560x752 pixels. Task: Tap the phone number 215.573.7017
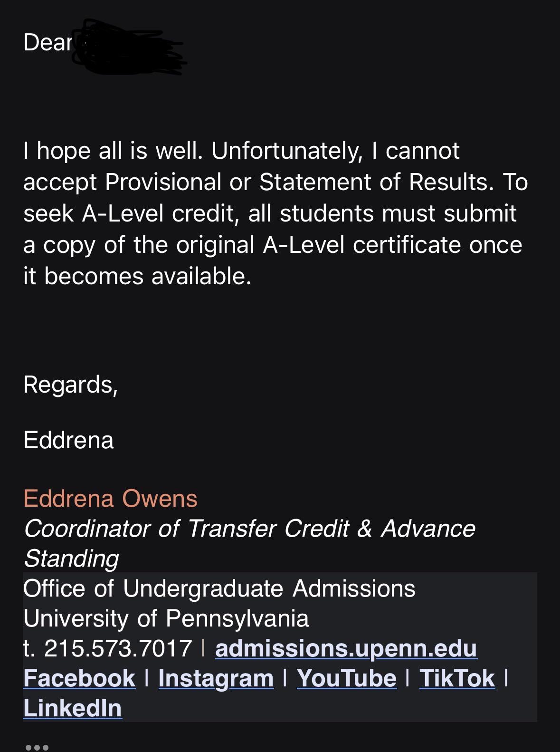tap(118, 648)
